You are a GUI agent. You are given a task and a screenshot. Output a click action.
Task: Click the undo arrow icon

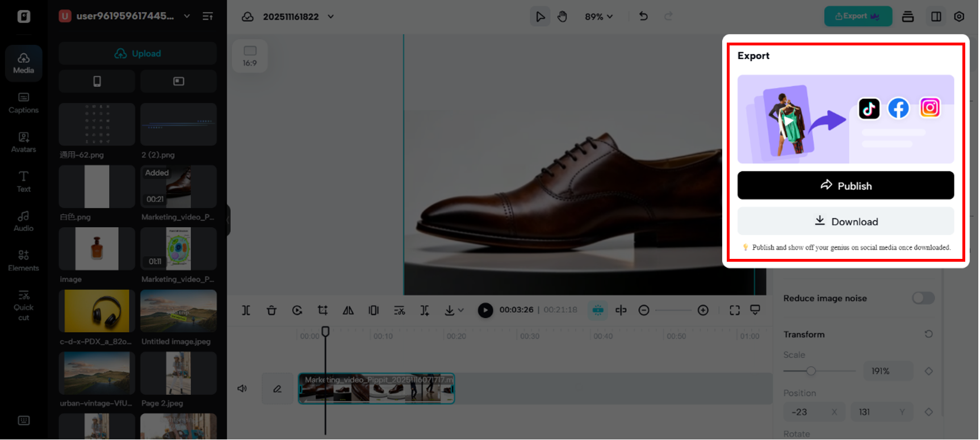click(x=643, y=16)
